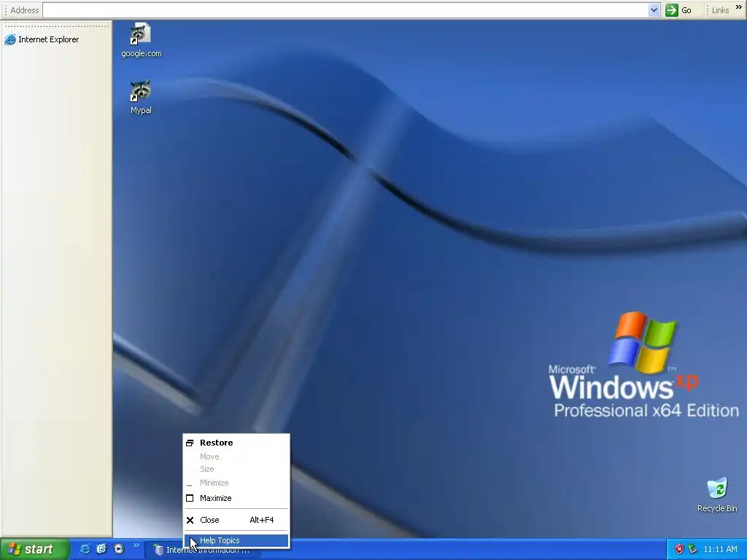
Task: Click the disabled Move menu entry
Action: coord(236,456)
